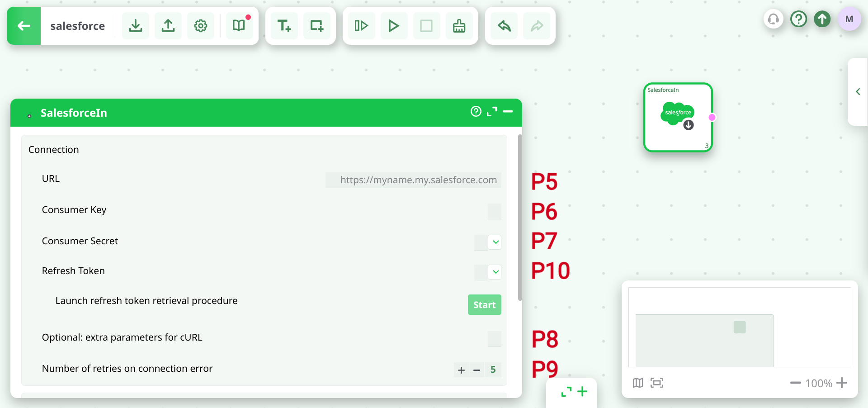
Task: Open the help question mark at top right
Action: pos(799,19)
